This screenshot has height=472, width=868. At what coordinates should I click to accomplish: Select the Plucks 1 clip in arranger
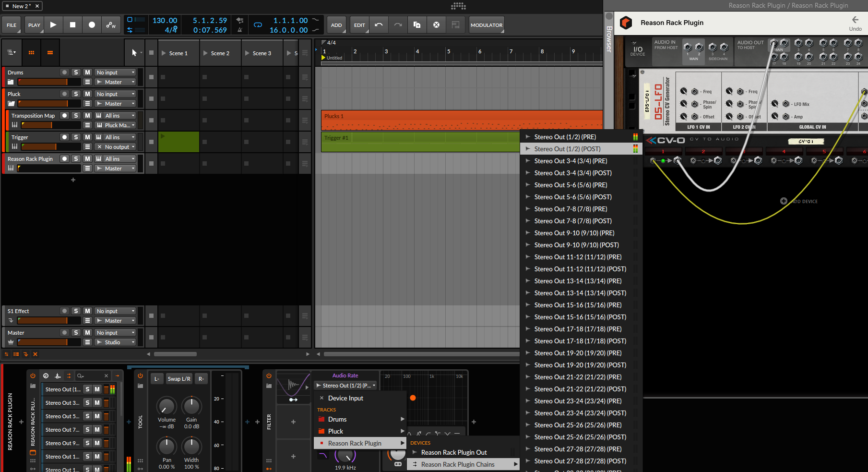[462, 120]
